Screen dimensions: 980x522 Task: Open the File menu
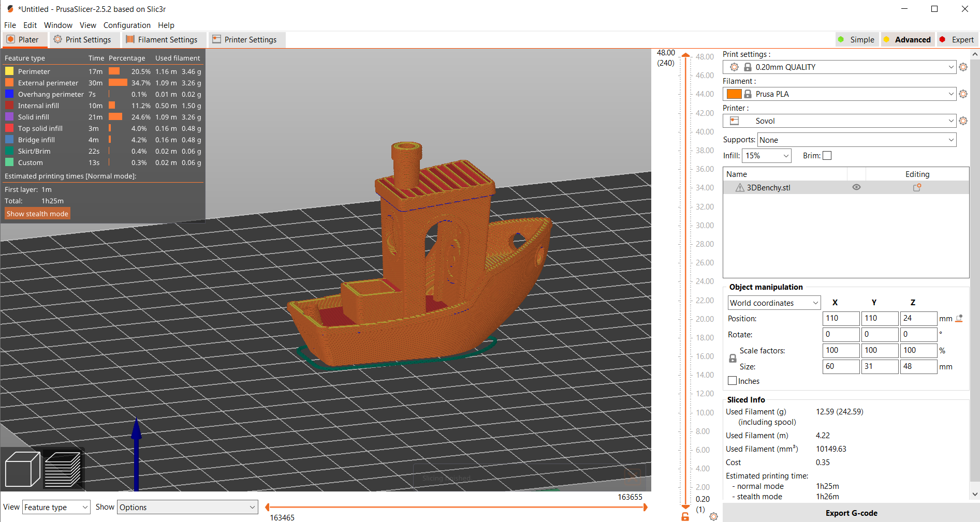click(10, 25)
